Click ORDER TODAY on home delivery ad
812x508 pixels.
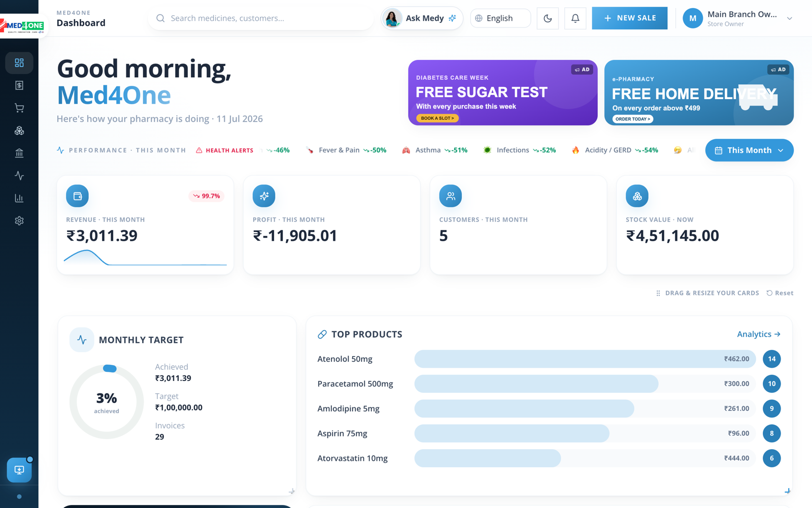pos(633,119)
